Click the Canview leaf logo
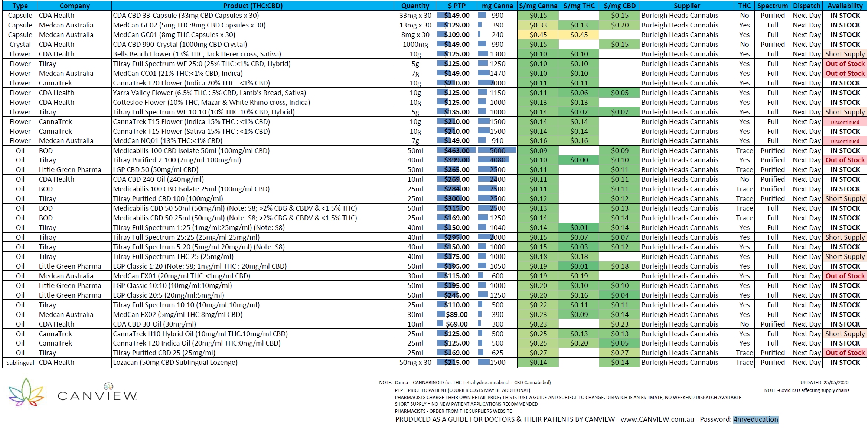The width and height of the screenshot is (868, 428). click(x=26, y=392)
